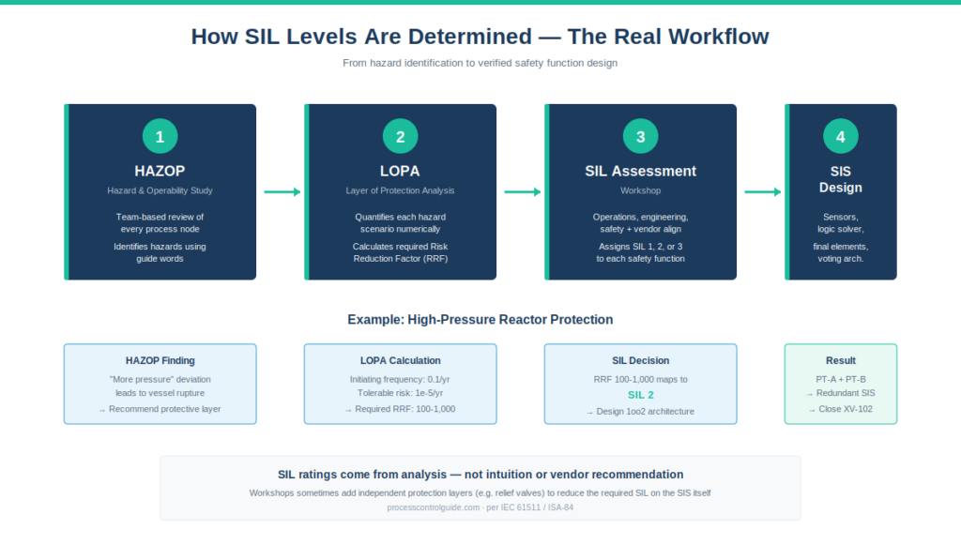The height and width of the screenshot is (560, 961).
Task: Click the 'Workshop' subtitle
Action: pos(640,190)
